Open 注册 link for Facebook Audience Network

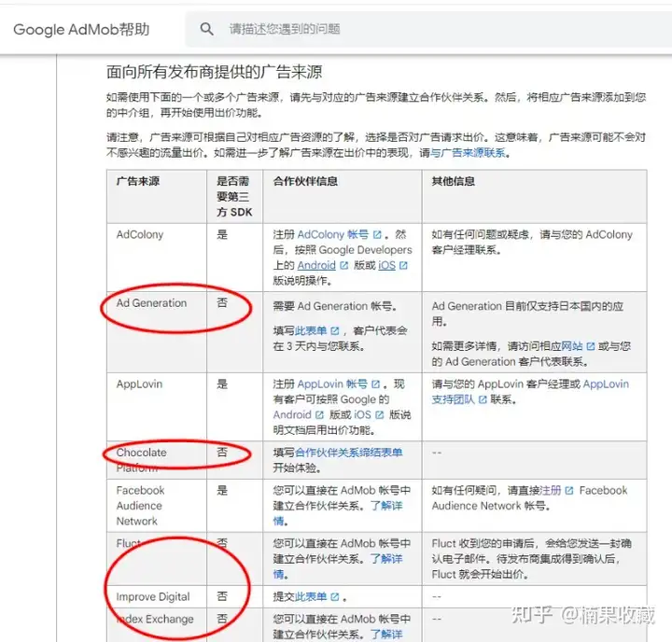coord(551,490)
